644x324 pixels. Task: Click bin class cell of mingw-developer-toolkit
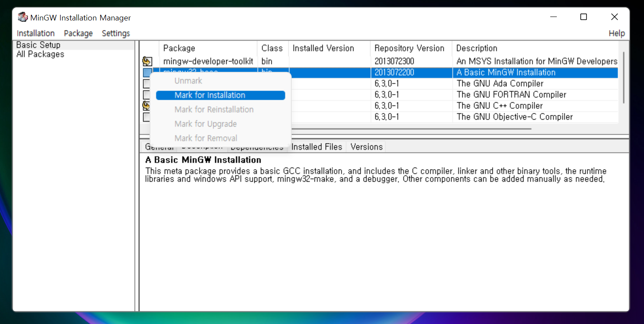[267, 61]
